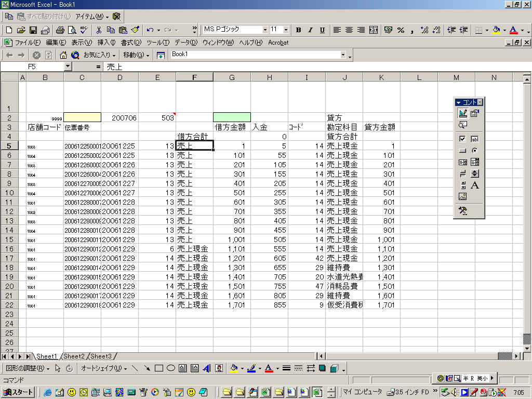The height and width of the screenshot is (399, 532).
Task: View Code icon in Control Toolbox
Action: (463, 125)
